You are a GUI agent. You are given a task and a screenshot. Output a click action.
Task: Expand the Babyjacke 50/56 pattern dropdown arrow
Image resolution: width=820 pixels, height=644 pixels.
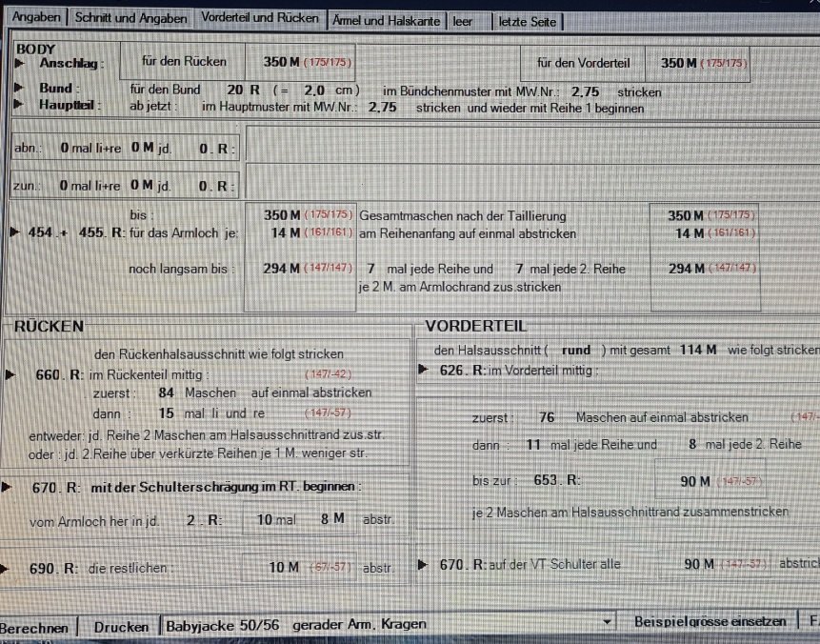pos(608,623)
